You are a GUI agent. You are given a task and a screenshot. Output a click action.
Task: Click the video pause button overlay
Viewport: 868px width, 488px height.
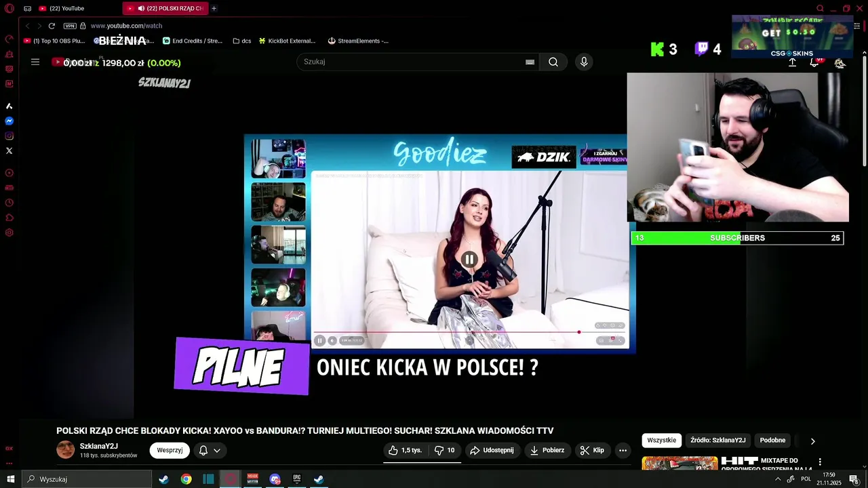point(469,260)
